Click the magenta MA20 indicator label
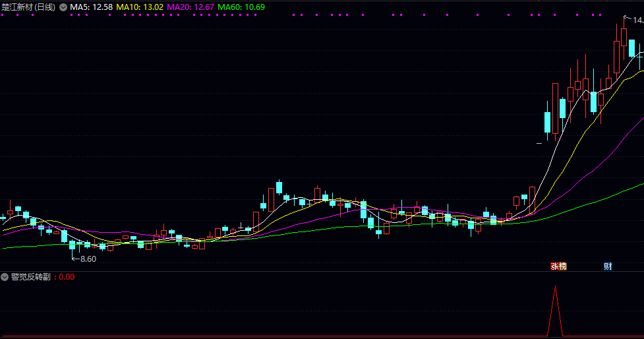This screenshot has width=644, height=339. coord(190,7)
